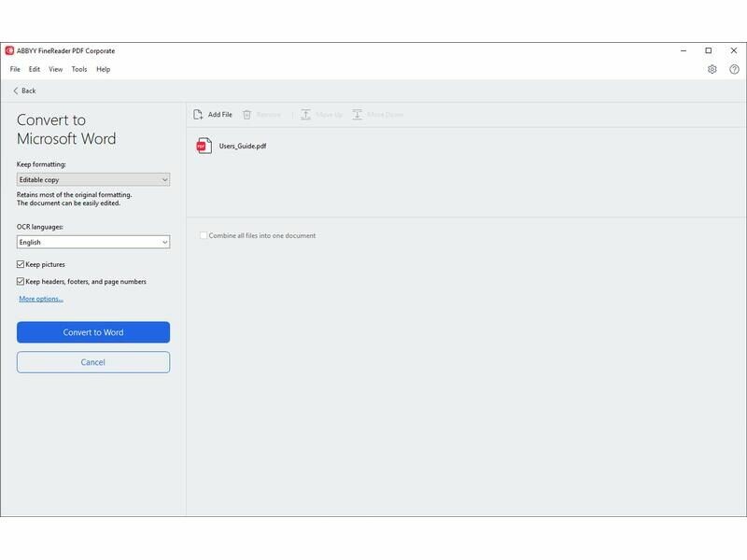Click the Add File icon
Screen dimensions: 747x560
[198, 115]
